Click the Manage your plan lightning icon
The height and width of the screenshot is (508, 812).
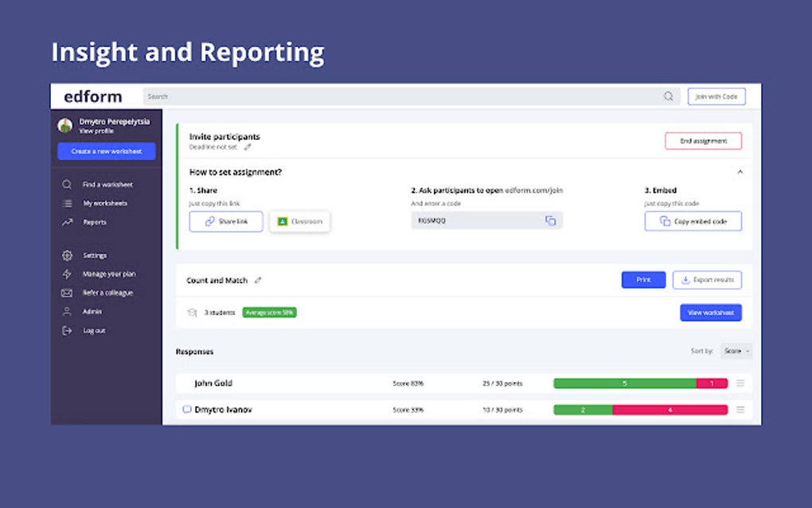67,274
